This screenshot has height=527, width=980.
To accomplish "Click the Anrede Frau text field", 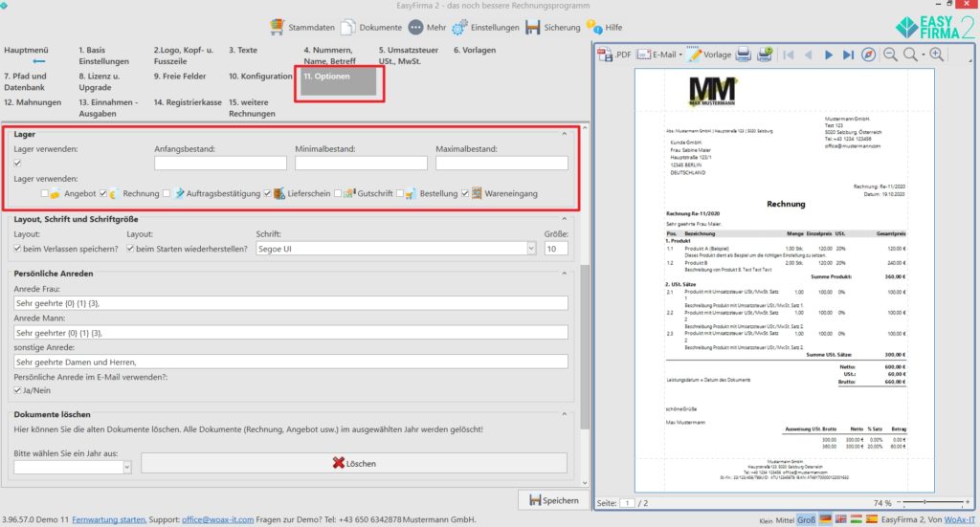I will (291, 303).
